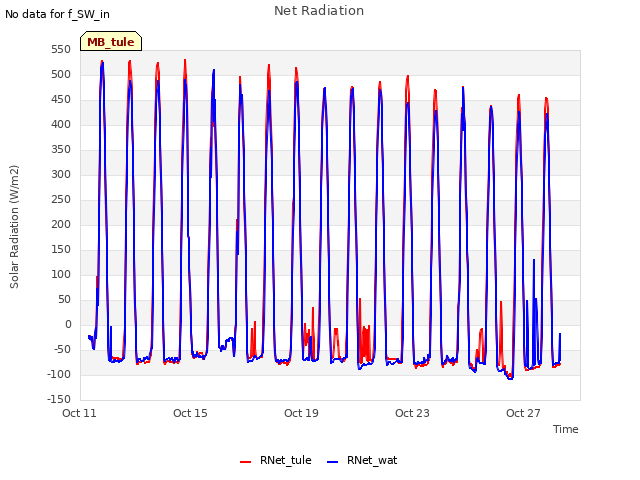
Task: Click the Oct 15 x-axis tick label
Action: point(190,413)
